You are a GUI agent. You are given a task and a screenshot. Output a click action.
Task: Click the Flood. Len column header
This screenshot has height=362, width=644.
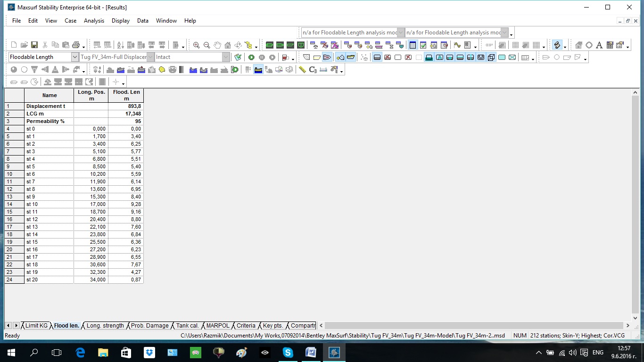tap(126, 95)
